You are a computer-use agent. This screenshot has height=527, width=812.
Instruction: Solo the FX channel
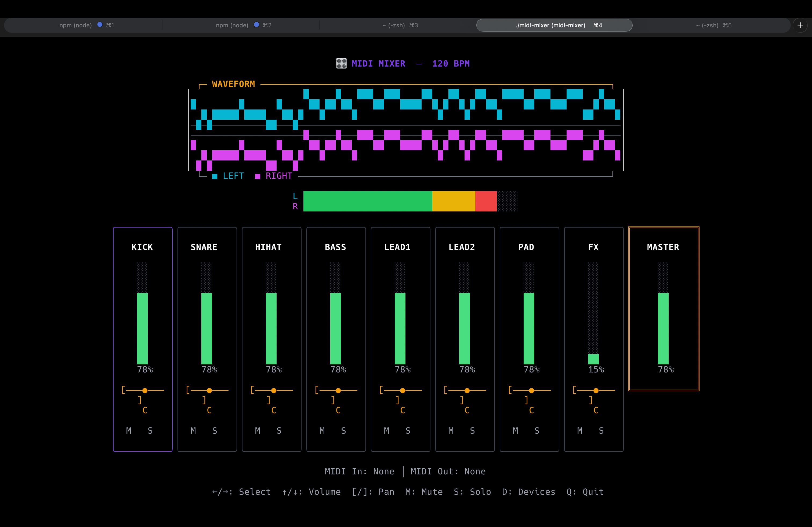click(x=601, y=430)
